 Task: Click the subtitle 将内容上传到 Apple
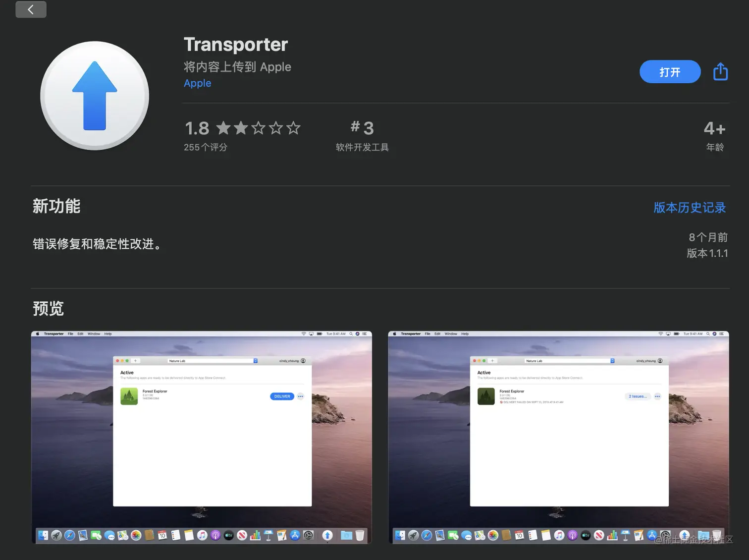click(x=237, y=67)
